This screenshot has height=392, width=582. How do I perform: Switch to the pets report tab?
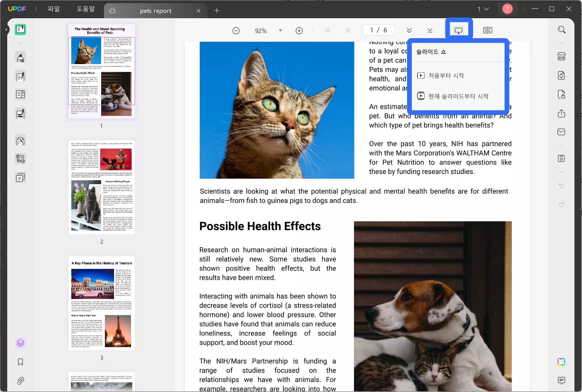click(x=155, y=11)
